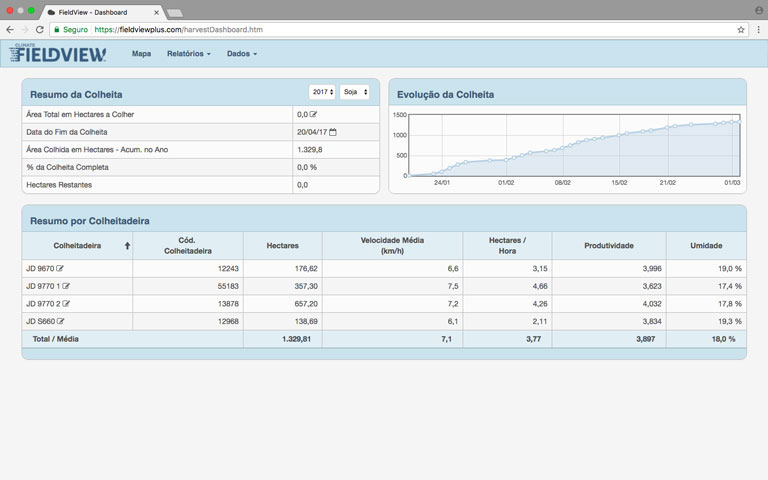Edit the JD 9670 harvester name icon
Screen dimensions: 768x480
click(60, 268)
